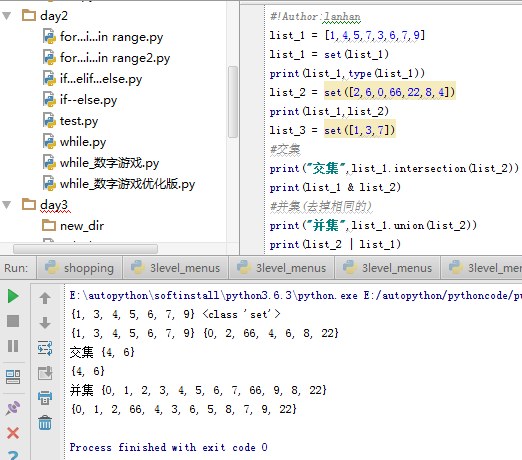
Task: Click the intersection print statement line
Action: pos(394,168)
